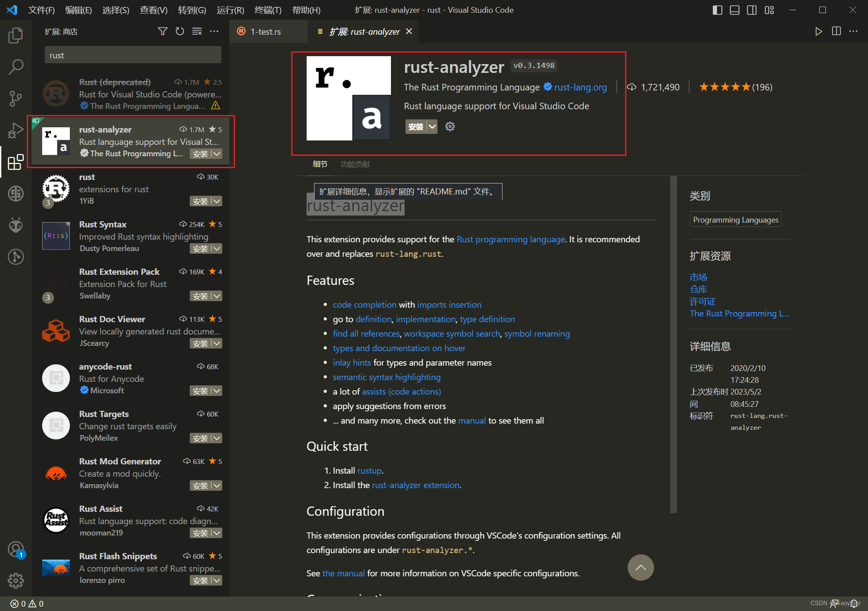Image resolution: width=868 pixels, height=611 pixels.
Task: Click the run play button in editor toolbar
Action: [818, 31]
